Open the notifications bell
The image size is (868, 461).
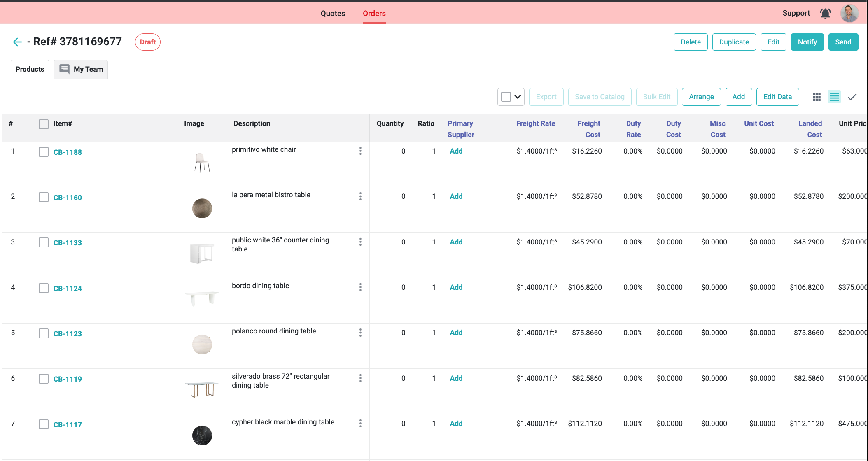point(825,14)
